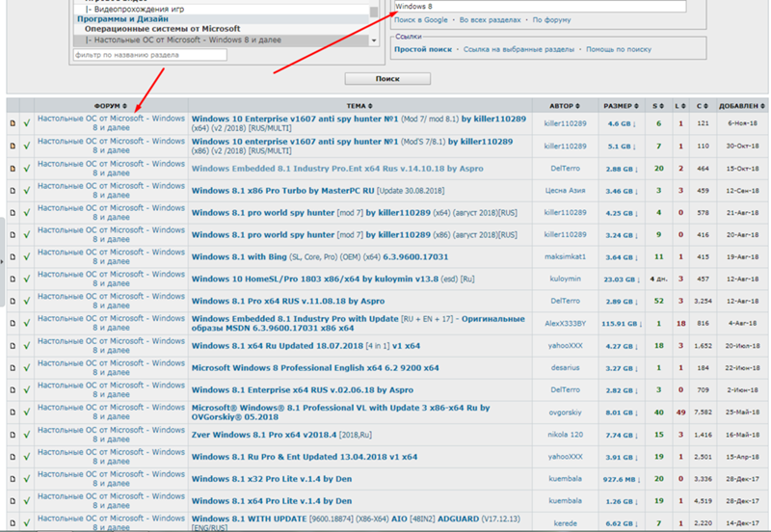The height and width of the screenshot is (532, 771).
Task: Click green checkmark for Windows 8.1 pro world spy hunter x64 row
Action: [x=27, y=212]
